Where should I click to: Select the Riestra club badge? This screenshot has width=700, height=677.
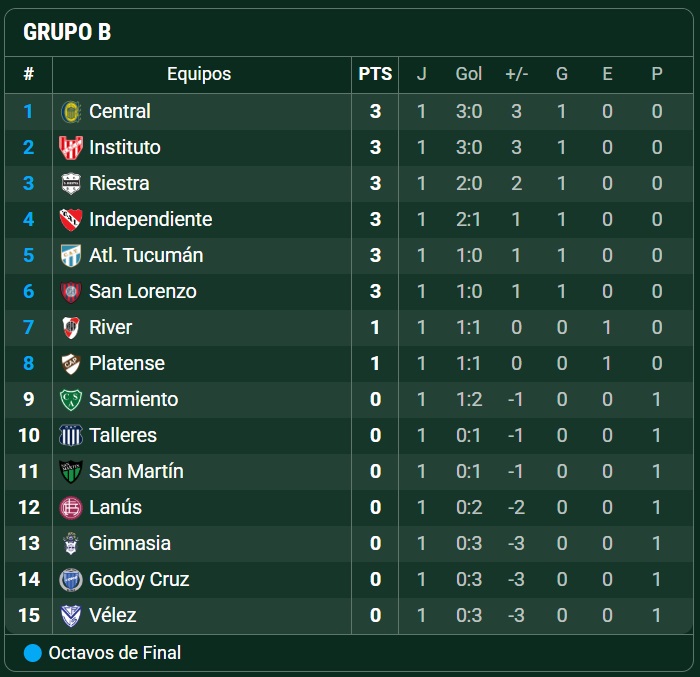pos(71,183)
